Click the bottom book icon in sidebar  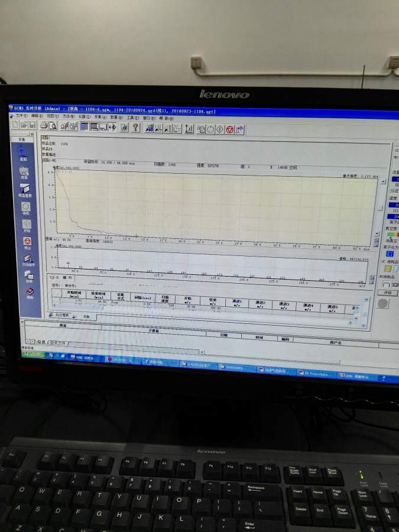(30, 293)
